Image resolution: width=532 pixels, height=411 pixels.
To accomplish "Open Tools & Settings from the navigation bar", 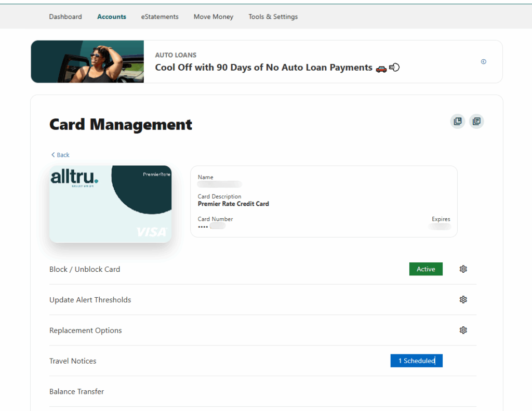I will (273, 17).
